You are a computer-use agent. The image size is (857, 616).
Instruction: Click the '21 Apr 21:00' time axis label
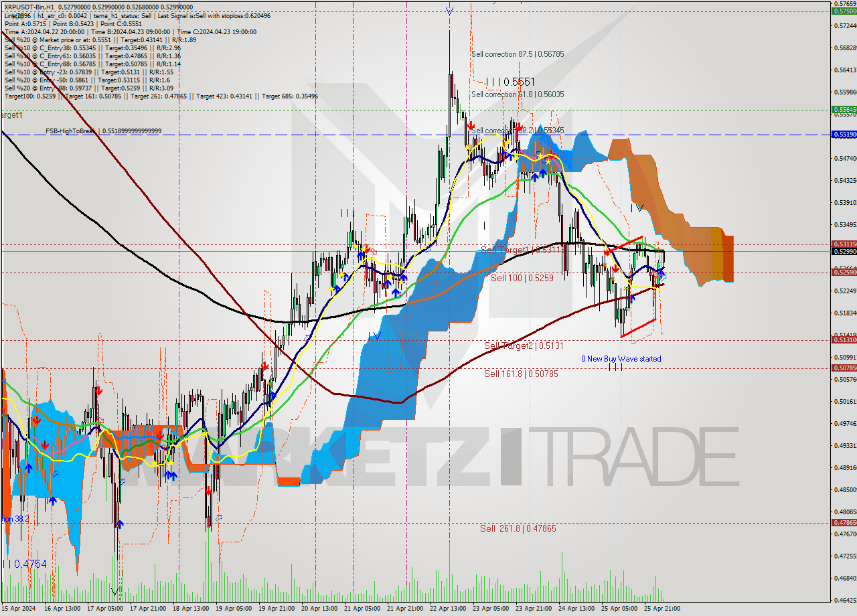coord(405,609)
